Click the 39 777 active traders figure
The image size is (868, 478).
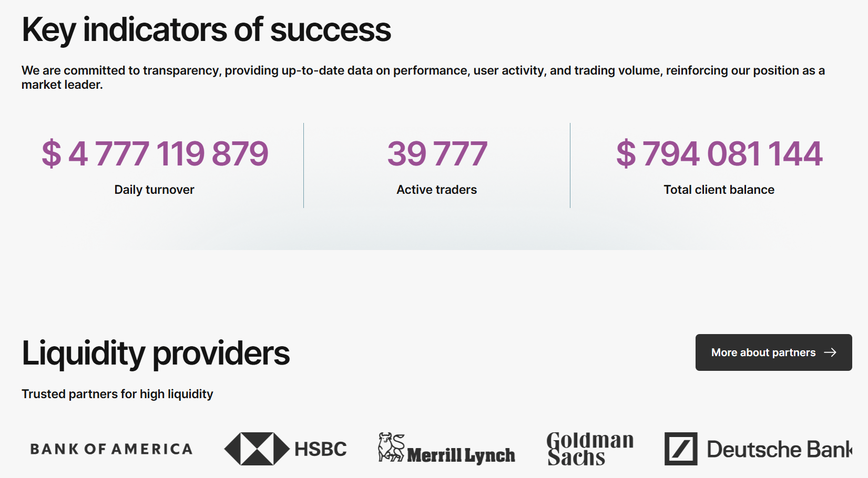[x=437, y=153]
